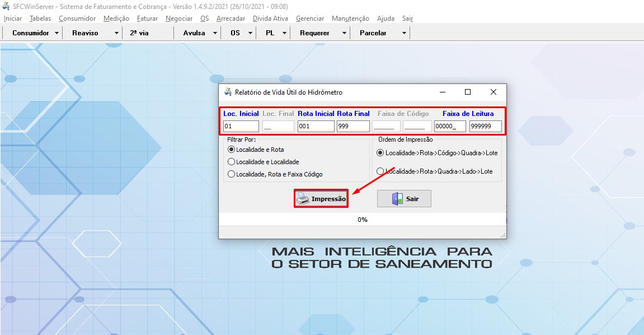Click the printer Impressão button
Image resolution: width=644 pixels, height=335 pixels.
321,199
